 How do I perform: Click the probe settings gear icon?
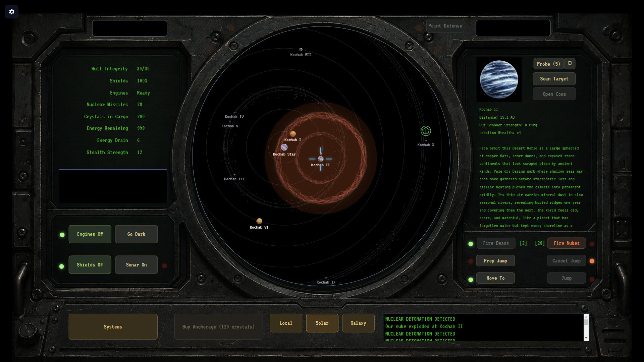coord(570,63)
